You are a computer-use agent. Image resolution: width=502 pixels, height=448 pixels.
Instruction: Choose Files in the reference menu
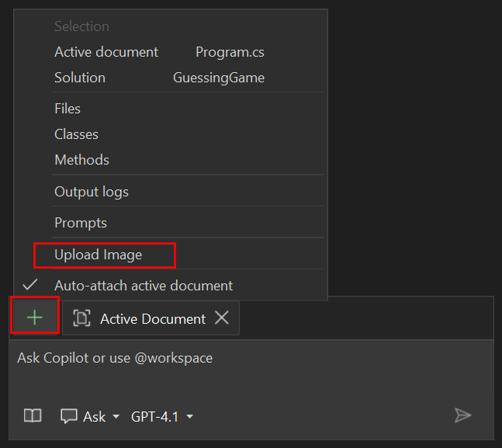(x=68, y=109)
